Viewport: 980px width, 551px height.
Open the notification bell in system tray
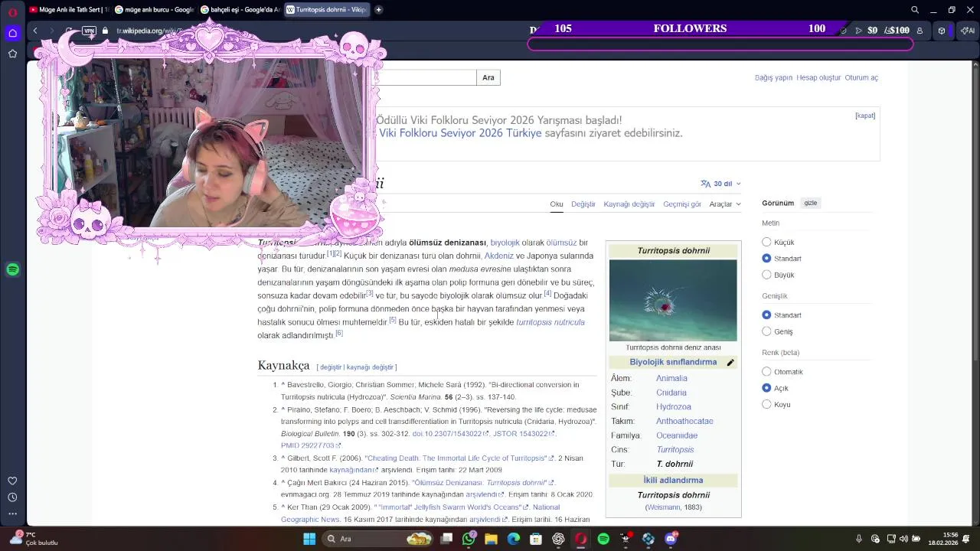tap(967, 539)
